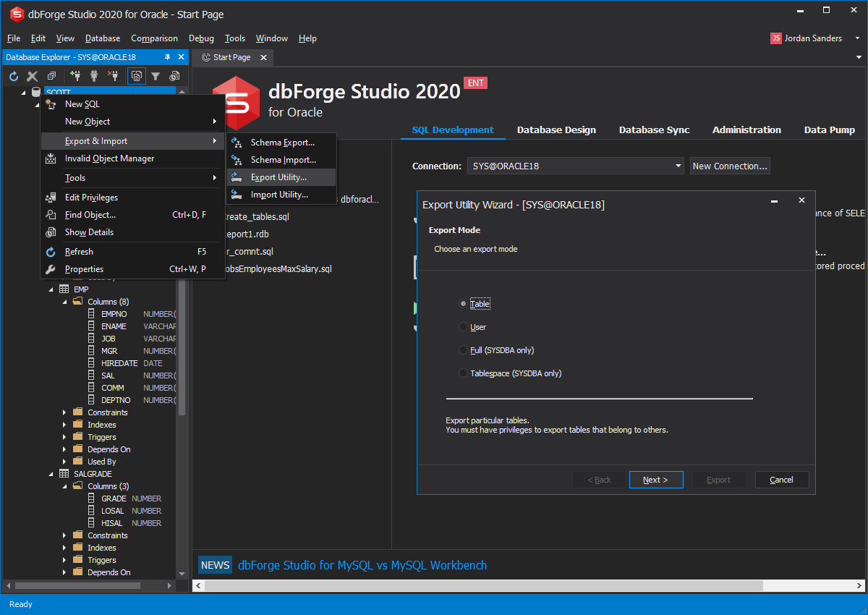Open the Connection combo box SYS@ORACLE18
Viewport: 868px width, 615px height.
click(x=576, y=166)
